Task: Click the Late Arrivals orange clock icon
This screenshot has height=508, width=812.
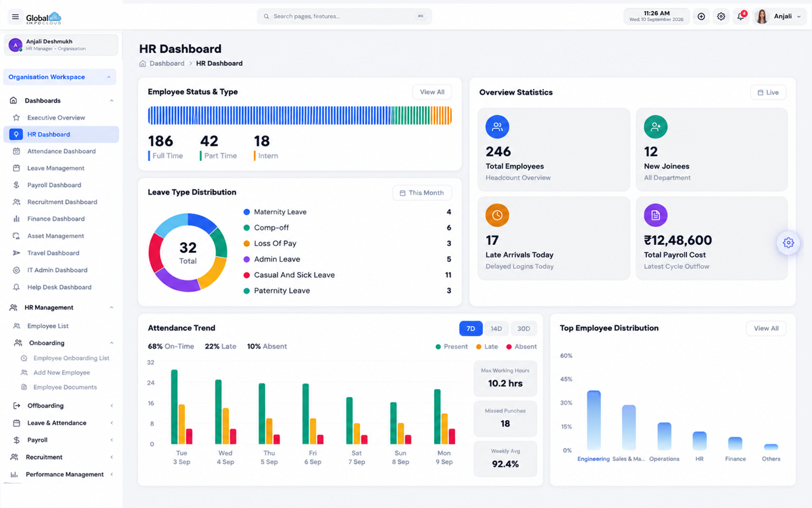Action: (497, 215)
